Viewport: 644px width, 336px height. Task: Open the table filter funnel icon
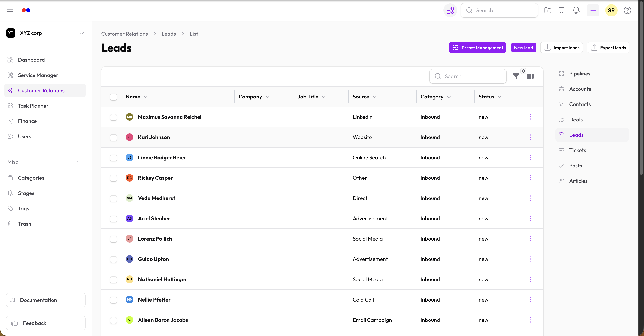click(516, 76)
